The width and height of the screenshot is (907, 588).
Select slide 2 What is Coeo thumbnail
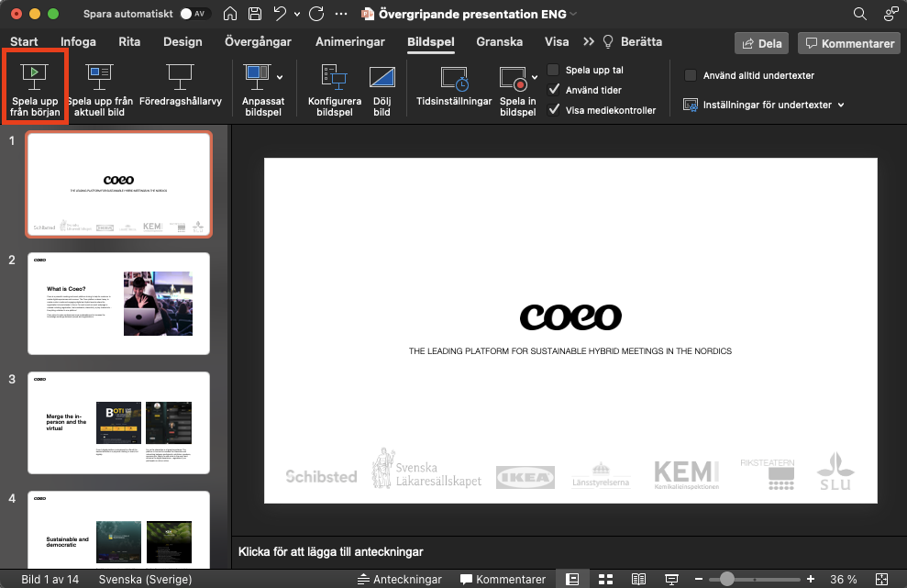[118, 304]
